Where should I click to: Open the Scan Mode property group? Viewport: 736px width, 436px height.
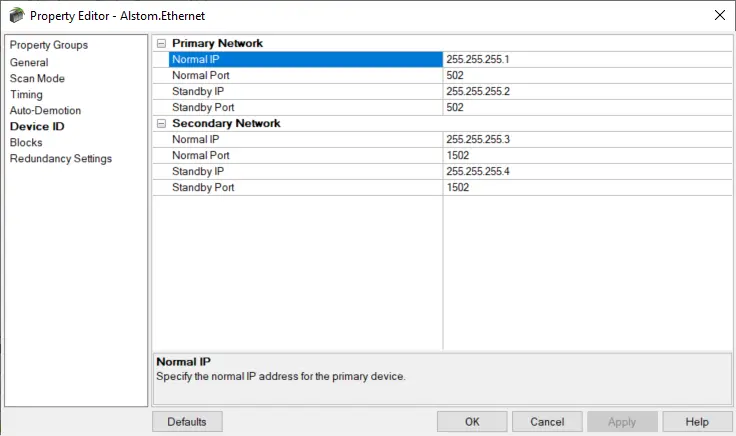click(x=37, y=78)
